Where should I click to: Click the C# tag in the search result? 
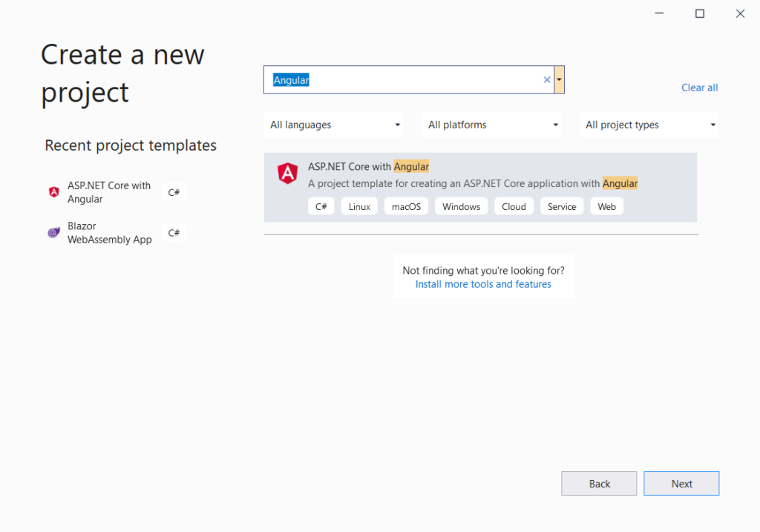(x=321, y=206)
